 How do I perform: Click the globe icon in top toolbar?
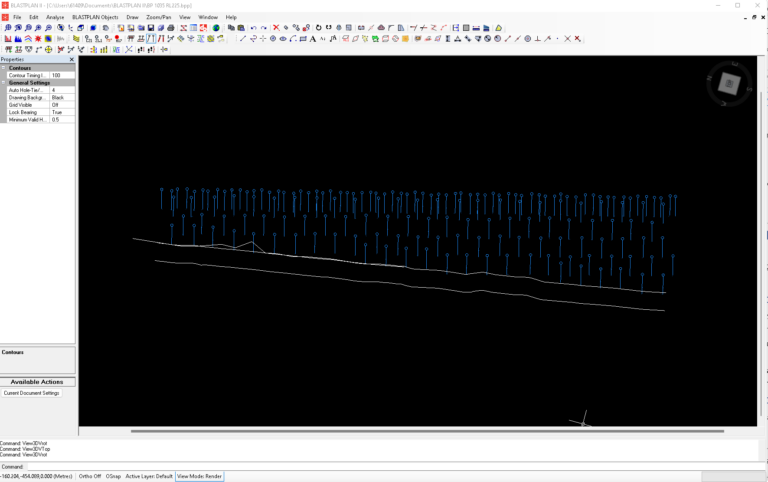point(216,28)
